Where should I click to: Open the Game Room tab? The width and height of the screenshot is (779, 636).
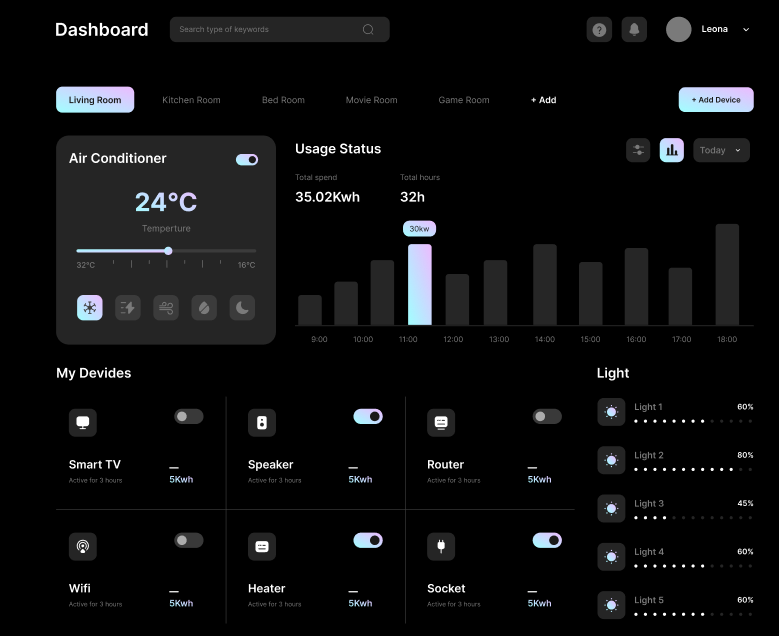(x=464, y=100)
